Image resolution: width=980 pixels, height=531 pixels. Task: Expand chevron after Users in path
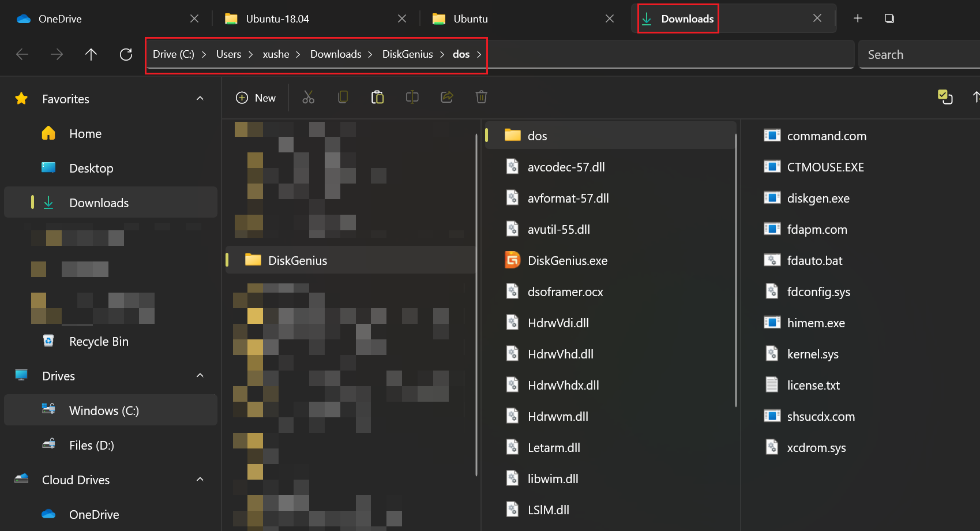(251, 54)
